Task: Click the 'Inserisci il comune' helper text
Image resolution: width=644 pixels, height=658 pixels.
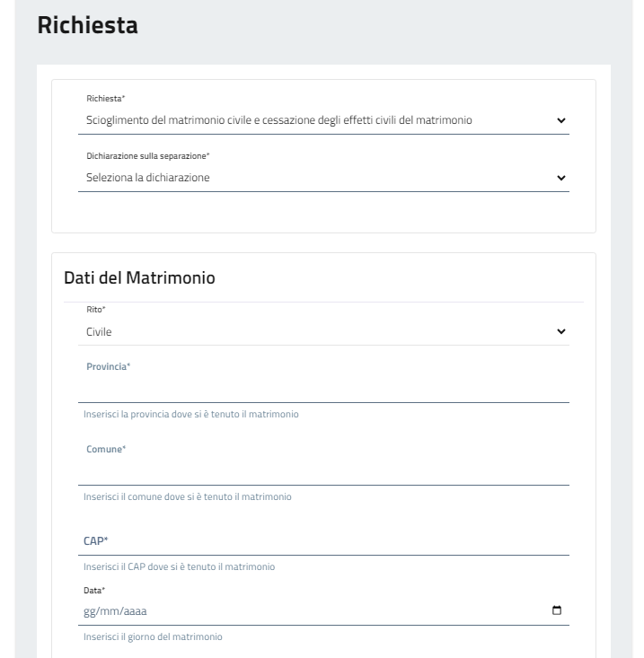Action: 188,497
